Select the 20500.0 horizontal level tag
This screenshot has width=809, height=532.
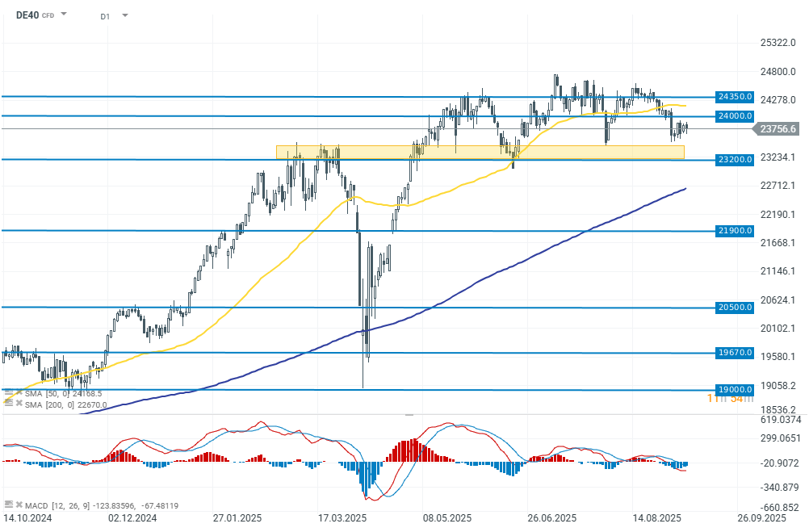click(735, 307)
